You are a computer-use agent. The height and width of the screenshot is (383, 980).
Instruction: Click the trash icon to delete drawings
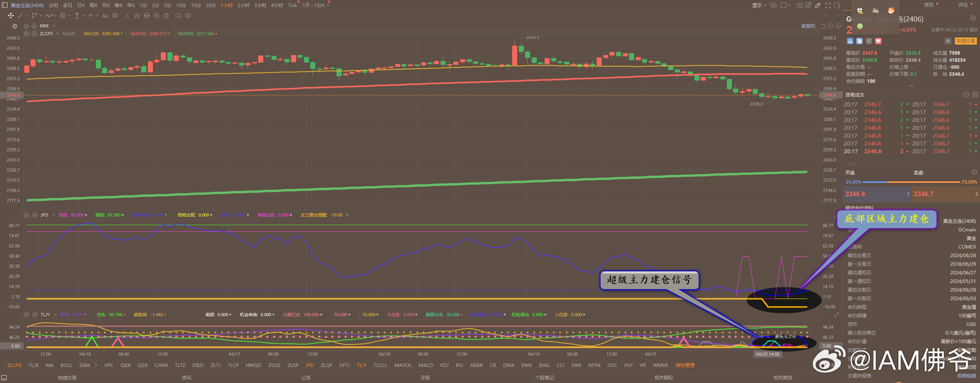(x=166, y=16)
